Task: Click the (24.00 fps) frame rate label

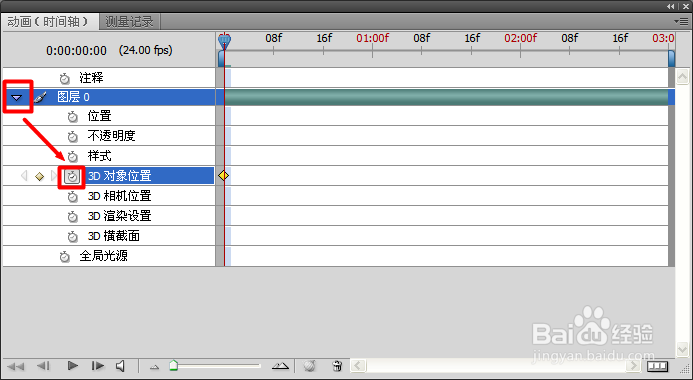Action: pos(145,50)
